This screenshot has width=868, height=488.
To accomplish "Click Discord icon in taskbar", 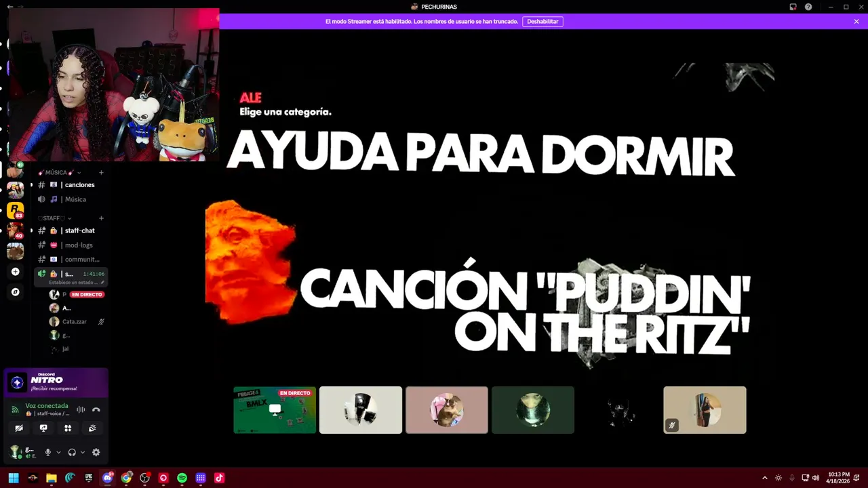I will tap(107, 478).
